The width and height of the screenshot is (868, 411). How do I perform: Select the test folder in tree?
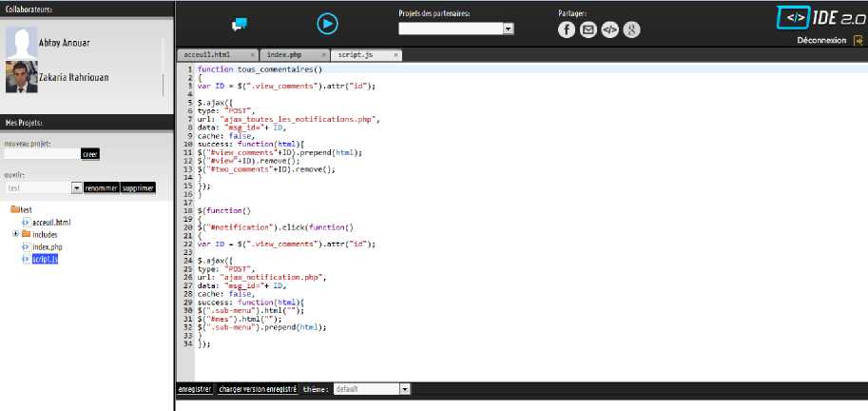[x=26, y=210]
